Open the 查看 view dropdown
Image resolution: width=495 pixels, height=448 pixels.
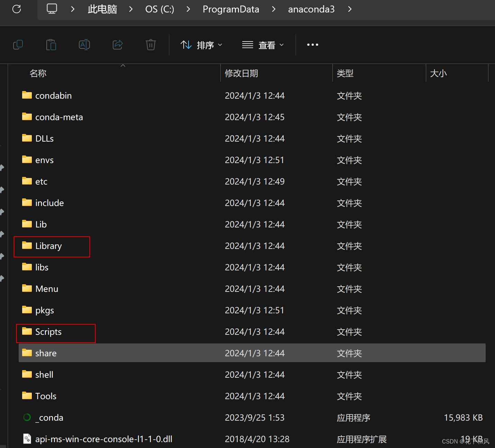pyautogui.click(x=263, y=45)
